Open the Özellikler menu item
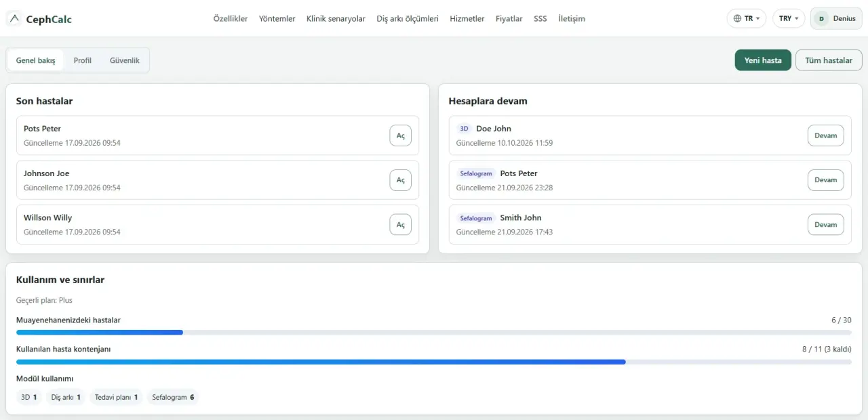The width and height of the screenshot is (868, 420). click(231, 19)
